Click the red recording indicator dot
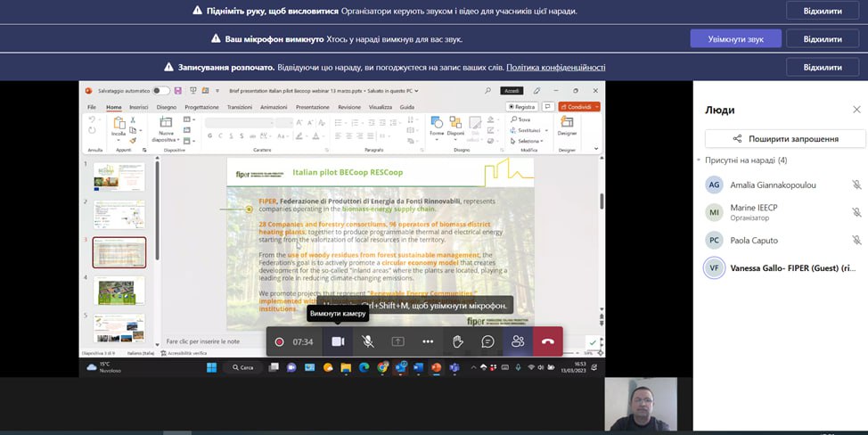The image size is (868, 435). pos(280,342)
